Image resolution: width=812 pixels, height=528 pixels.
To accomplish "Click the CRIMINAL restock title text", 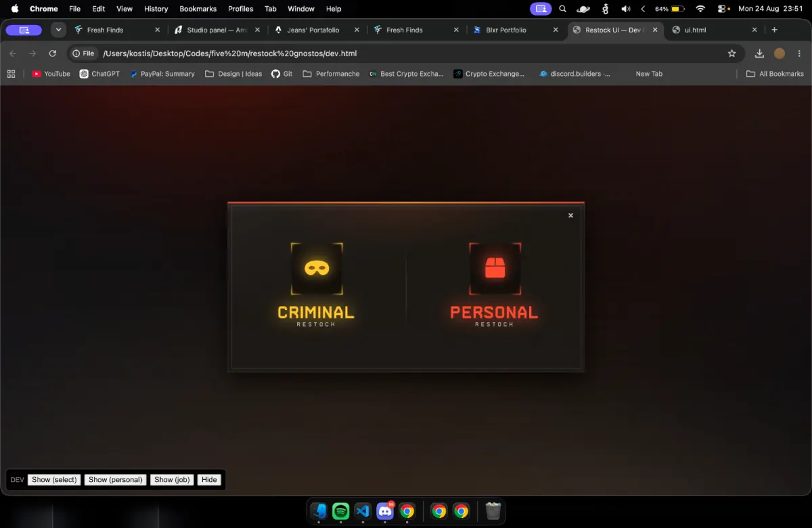I will pyautogui.click(x=316, y=312).
